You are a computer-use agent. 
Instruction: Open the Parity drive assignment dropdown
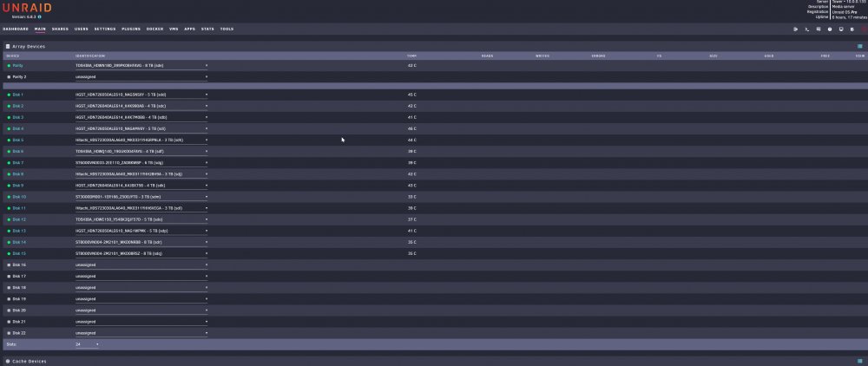tap(141, 65)
